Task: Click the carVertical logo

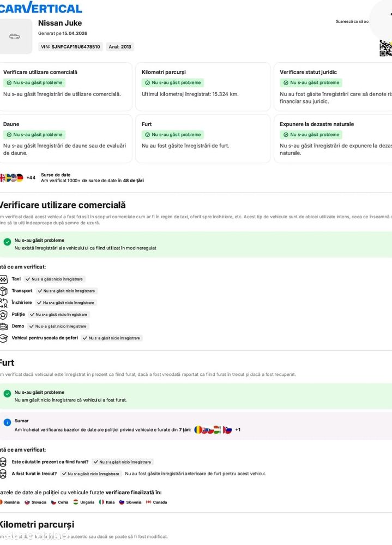Action: point(41,8)
